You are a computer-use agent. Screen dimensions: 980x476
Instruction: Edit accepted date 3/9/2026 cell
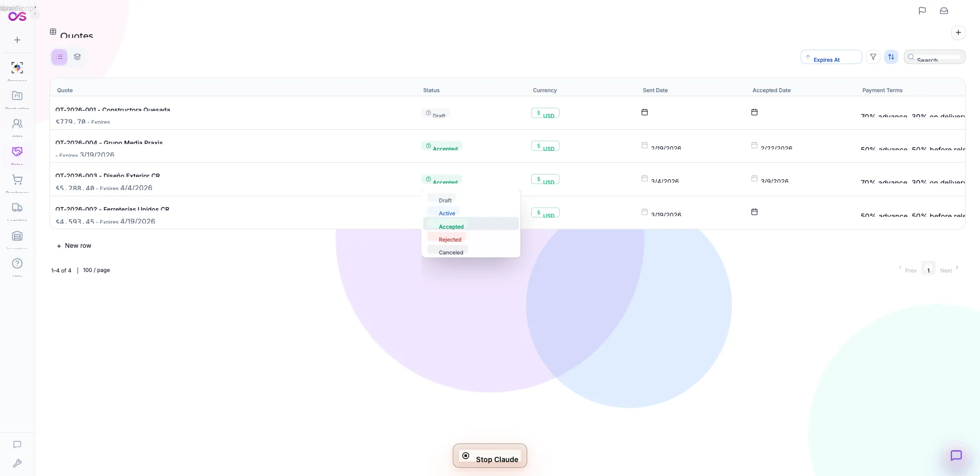(770, 180)
